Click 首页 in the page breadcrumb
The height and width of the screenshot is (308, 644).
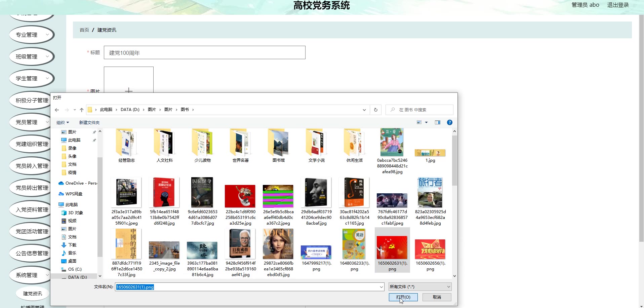(x=84, y=30)
